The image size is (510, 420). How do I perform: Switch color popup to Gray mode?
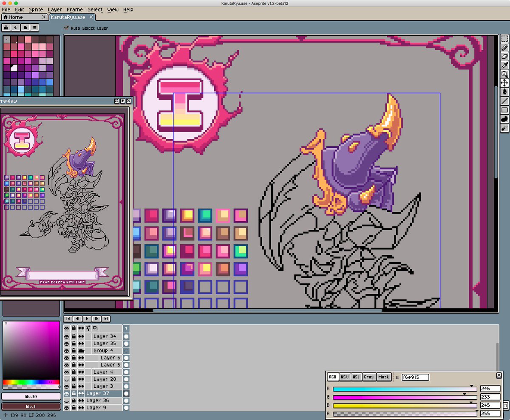pos(369,377)
